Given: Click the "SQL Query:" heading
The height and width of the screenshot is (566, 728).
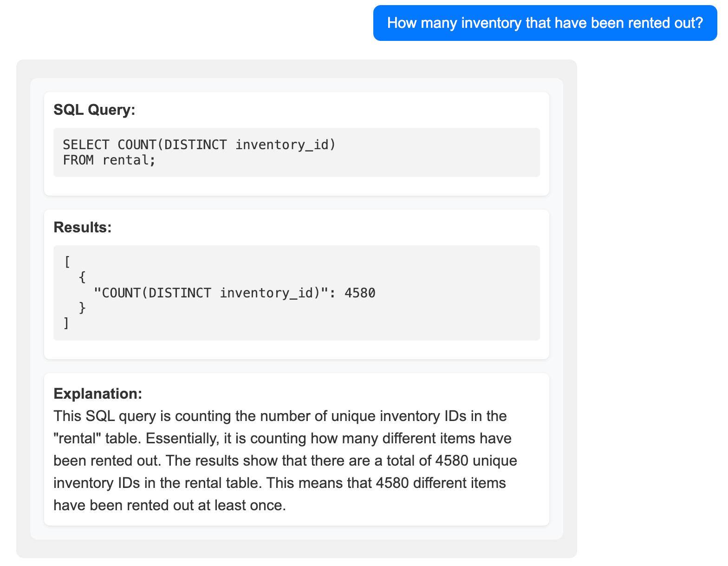Looking at the screenshot, I should point(94,110).
